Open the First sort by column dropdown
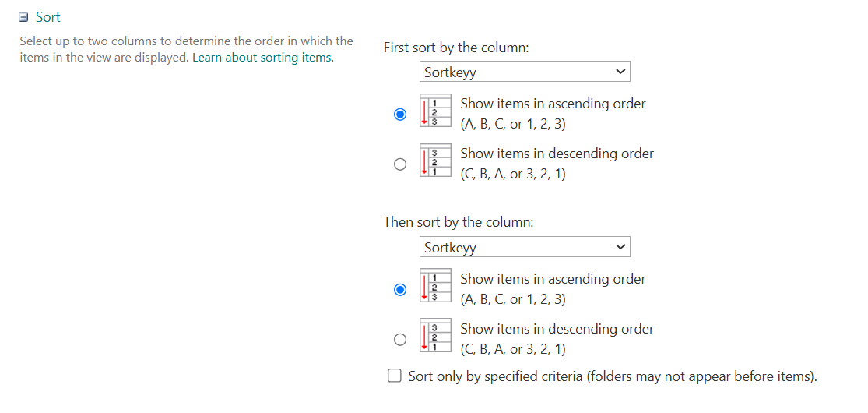Image resolution: width=868 pixels, height=413 pixels. (524, 72)
